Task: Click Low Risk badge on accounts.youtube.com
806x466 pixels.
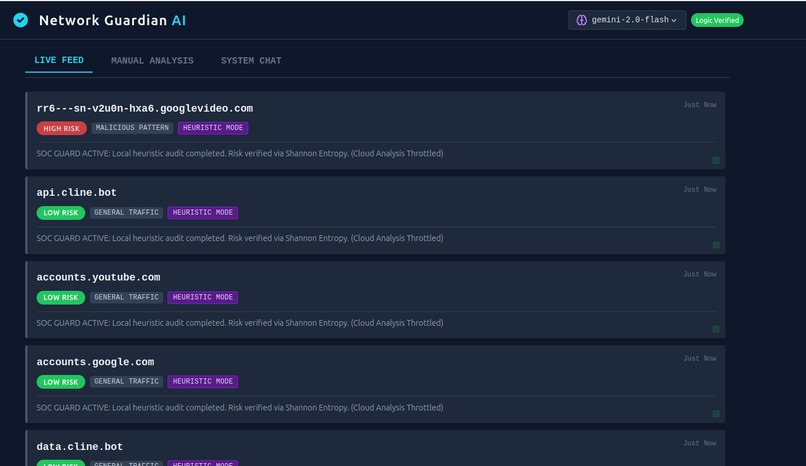Action: (61, 297)
